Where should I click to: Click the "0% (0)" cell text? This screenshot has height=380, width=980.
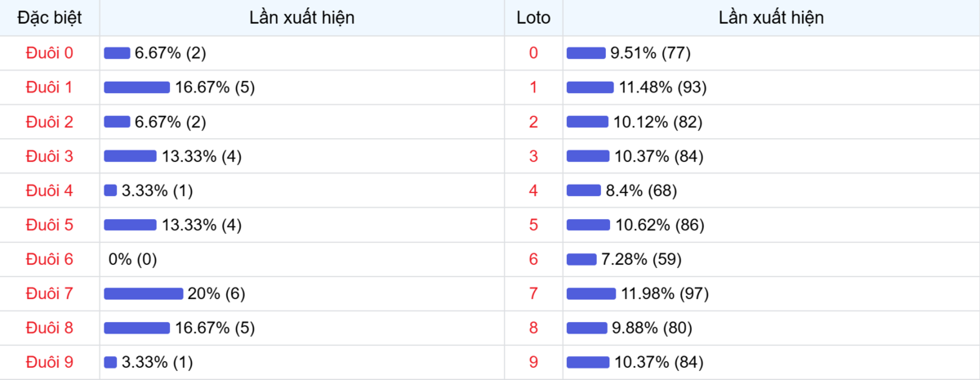point(132,259)
